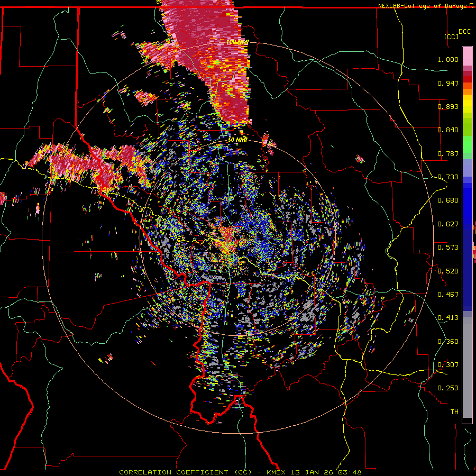This screenshot has height=476, width=476.
Task: Click the TH label on the scale
Action: click(x=454, y=412)
